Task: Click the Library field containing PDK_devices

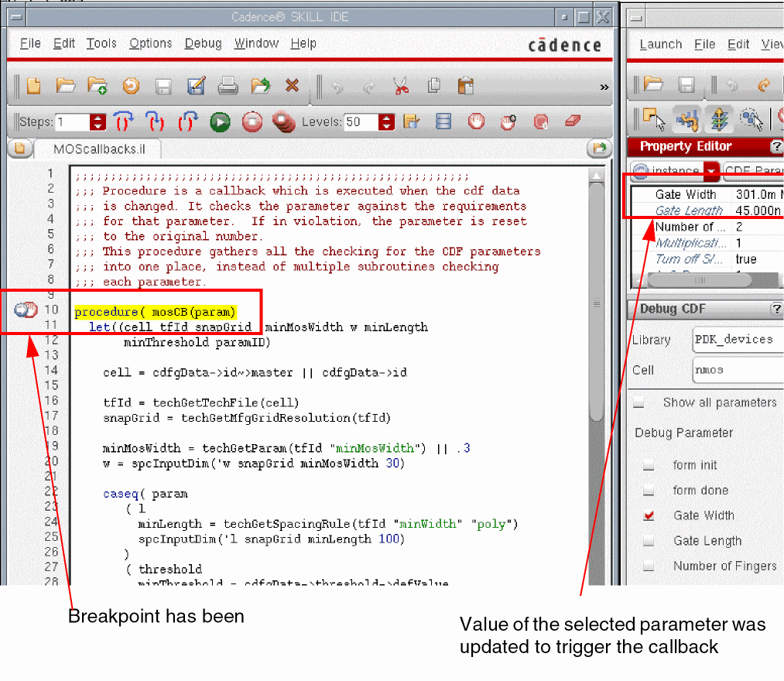Action: 738,340
